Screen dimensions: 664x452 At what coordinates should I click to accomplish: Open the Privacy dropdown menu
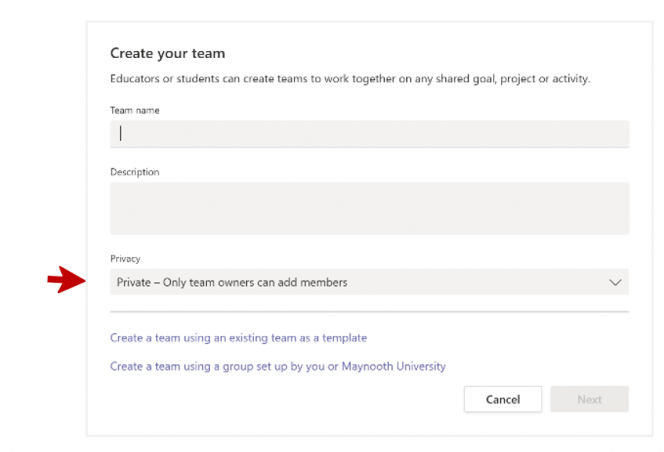coord(369,282)
